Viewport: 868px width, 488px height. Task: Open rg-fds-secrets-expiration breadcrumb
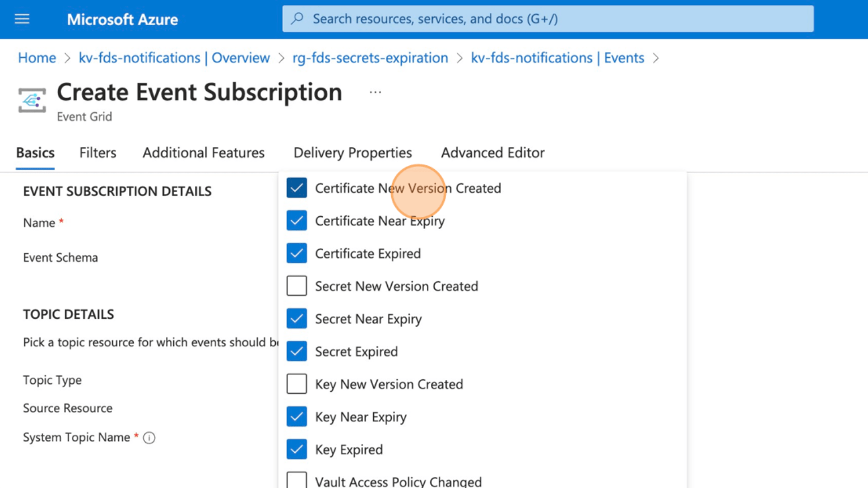pos(370,58)
